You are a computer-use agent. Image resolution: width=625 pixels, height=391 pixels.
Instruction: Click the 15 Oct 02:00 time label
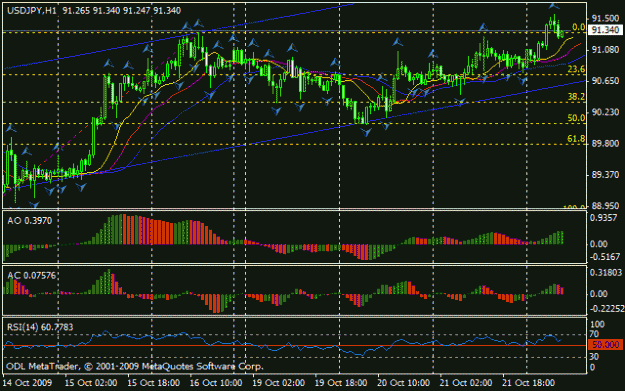pos(91,383)
